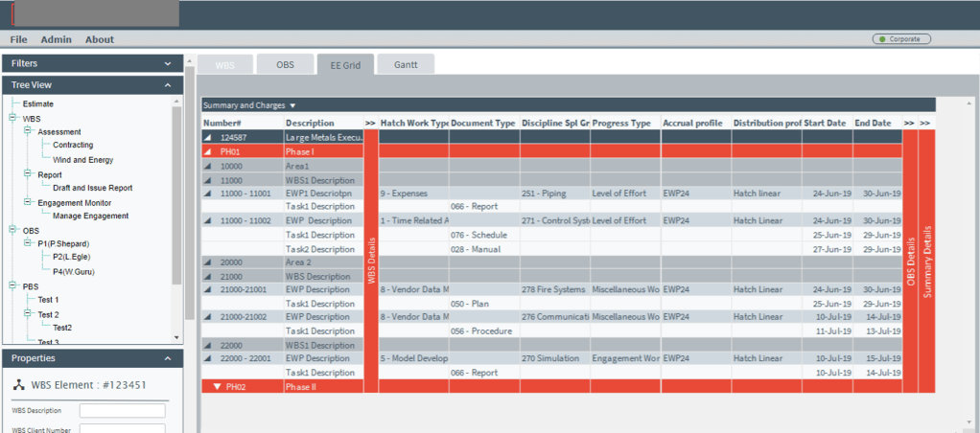Click the Tree View scrollbar down arrow
This screenshot has width=980, height=433.
175,337
